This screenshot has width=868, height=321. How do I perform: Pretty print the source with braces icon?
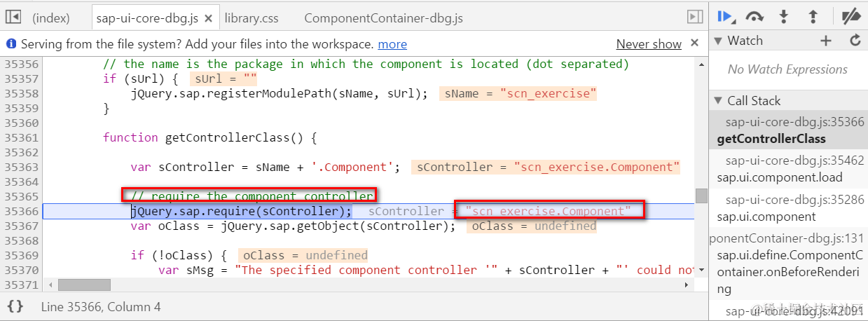15,306
